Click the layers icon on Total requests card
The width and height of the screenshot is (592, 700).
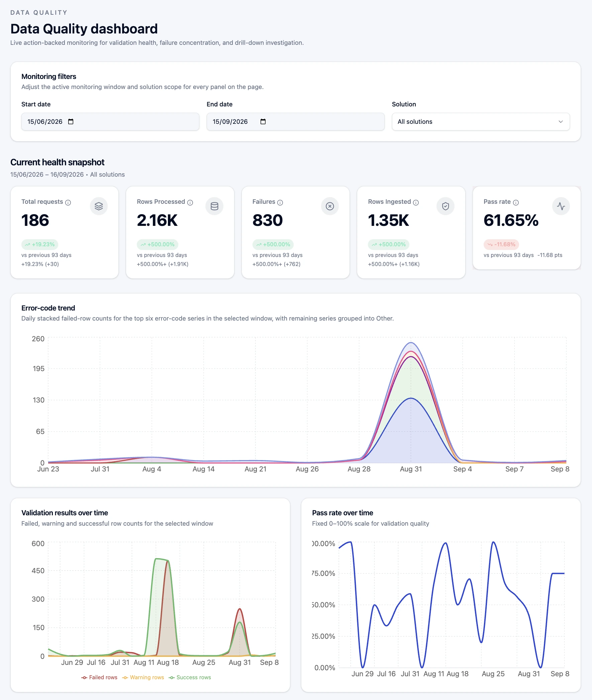pos(99,206)
